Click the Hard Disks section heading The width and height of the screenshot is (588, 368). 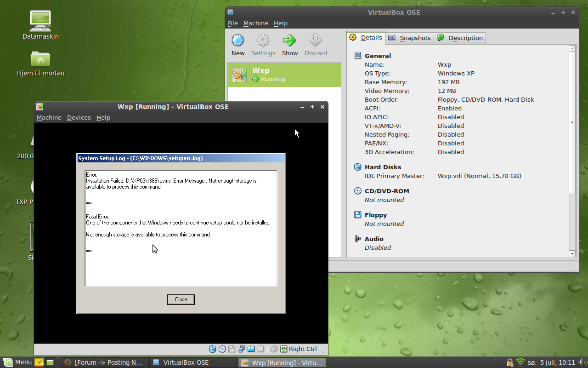coord(383,167)
